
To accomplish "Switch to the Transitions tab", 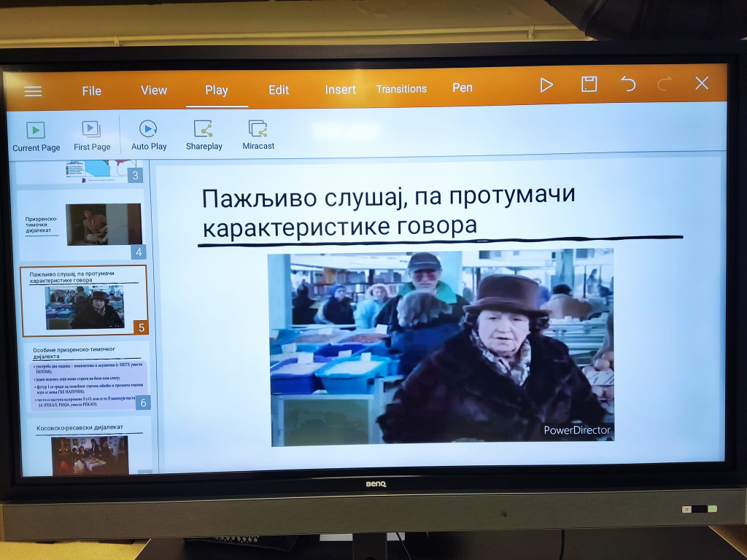I will 401,89.
